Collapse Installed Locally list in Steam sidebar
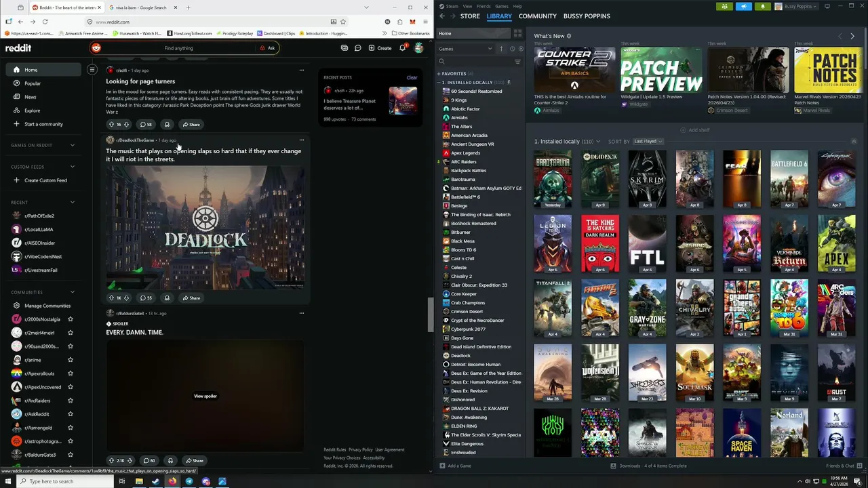 439,82
